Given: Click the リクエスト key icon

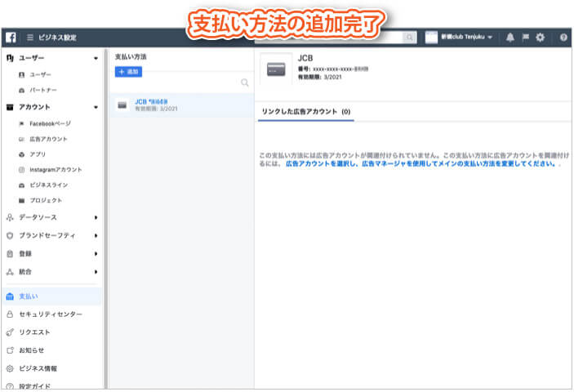Looking at the screenshot, I should (10, 332).
